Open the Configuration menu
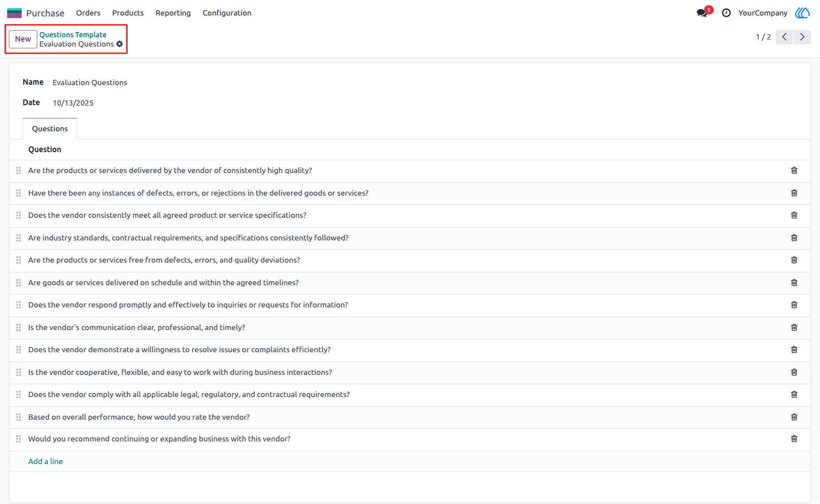 coord(227,13)
